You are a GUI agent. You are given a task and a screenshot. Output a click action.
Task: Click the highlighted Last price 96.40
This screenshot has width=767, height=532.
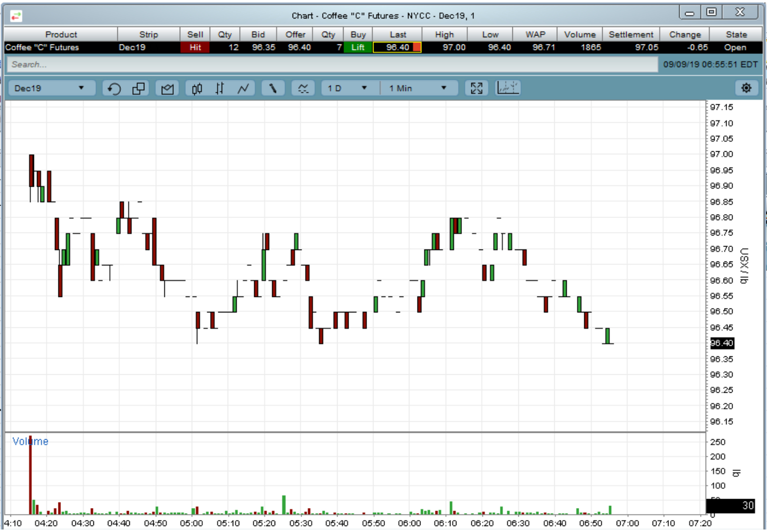pos(397,47)
